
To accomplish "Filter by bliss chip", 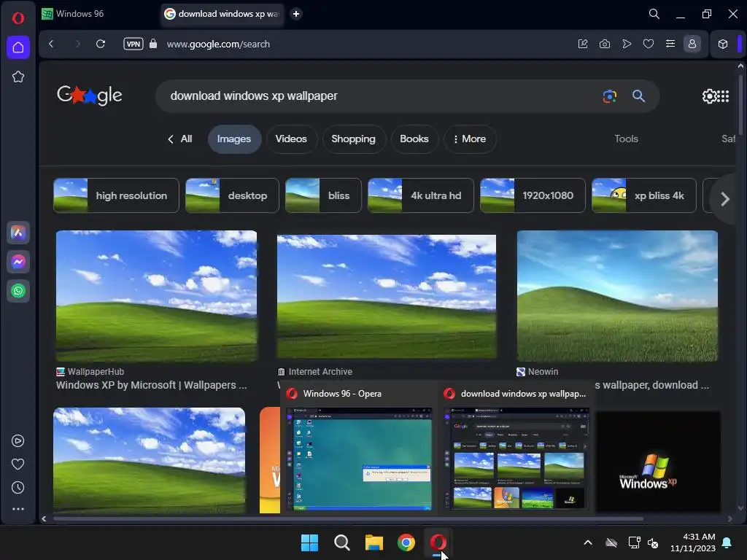I will [x=323, y=195].
